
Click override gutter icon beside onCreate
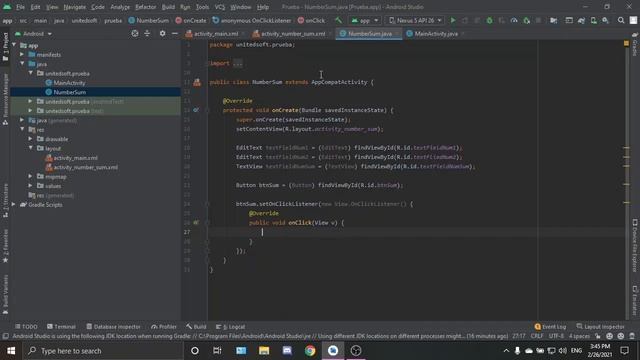[196, 110]
